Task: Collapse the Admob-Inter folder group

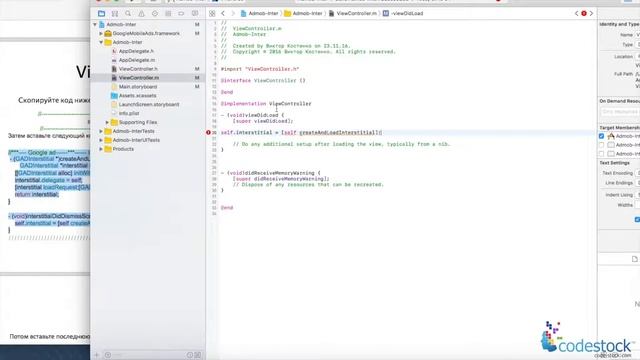Action: click(x=101, y=42)
